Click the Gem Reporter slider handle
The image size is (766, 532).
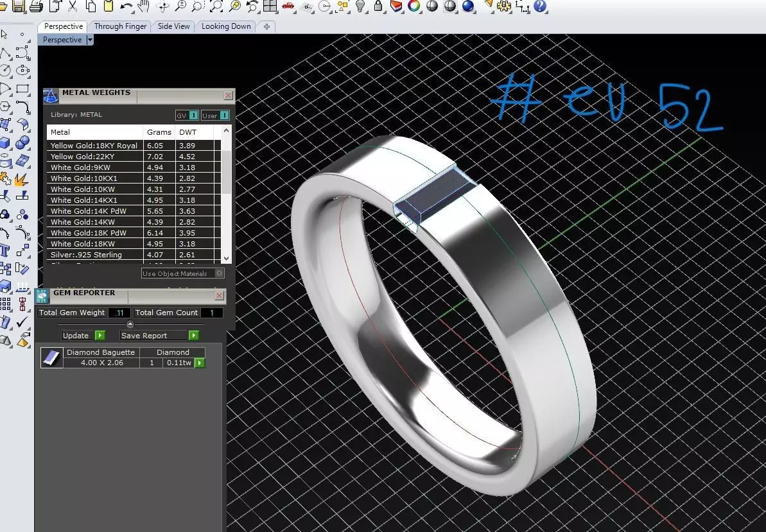[130, 324]
